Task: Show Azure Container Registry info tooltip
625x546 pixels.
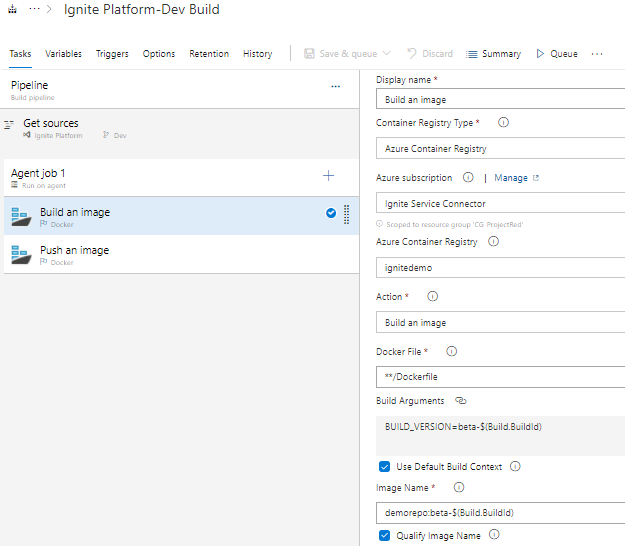Action: point(493,242)
